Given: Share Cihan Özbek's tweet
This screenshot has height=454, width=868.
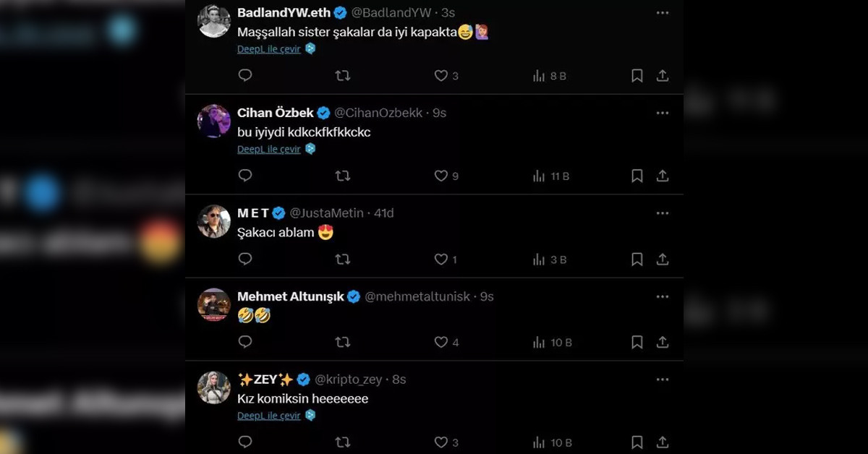Looking at the screenshot, I should coord(662,176).
